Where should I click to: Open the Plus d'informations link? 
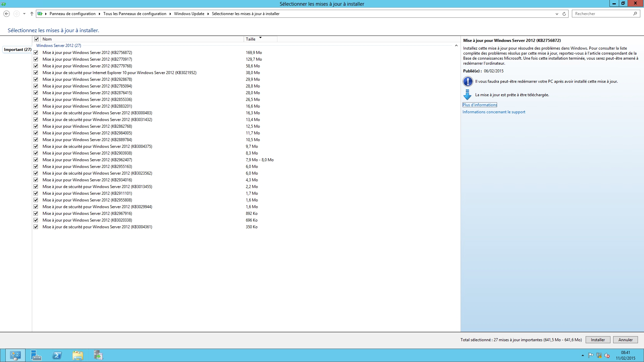(x=480, y=105)
